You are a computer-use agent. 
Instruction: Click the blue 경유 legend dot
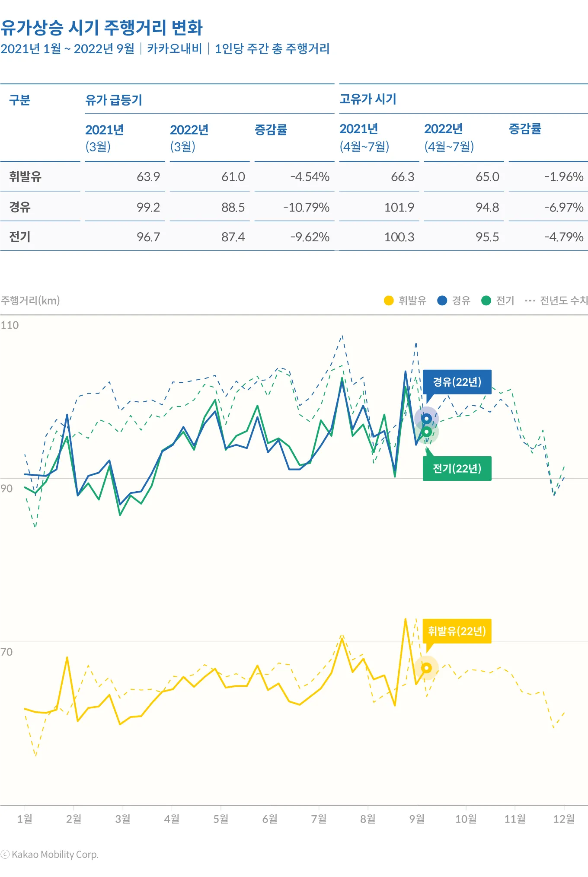click(x=442, y=301)
